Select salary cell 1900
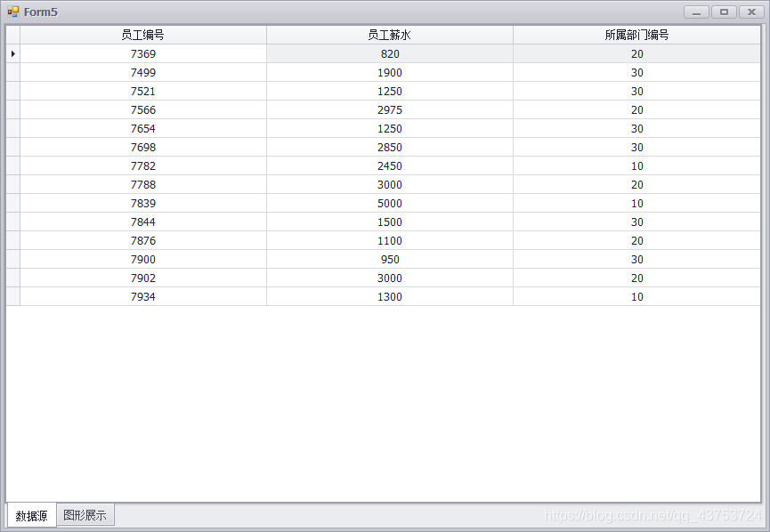 pyautogui.click(x=389, y=72)
